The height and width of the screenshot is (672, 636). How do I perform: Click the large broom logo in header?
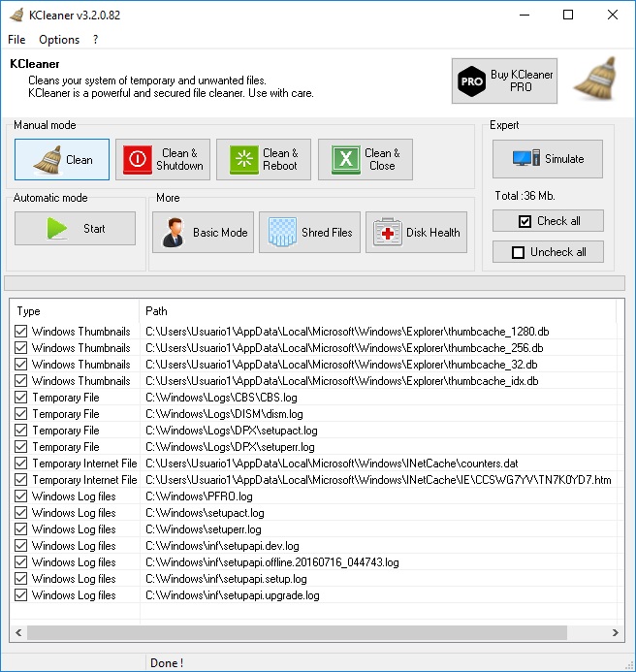pos(596,78)
